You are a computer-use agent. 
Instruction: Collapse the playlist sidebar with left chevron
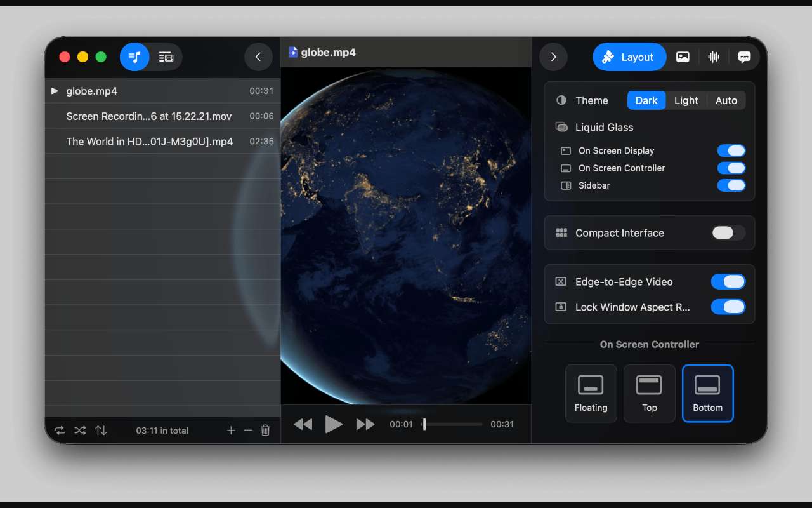(x=258, y=57)
